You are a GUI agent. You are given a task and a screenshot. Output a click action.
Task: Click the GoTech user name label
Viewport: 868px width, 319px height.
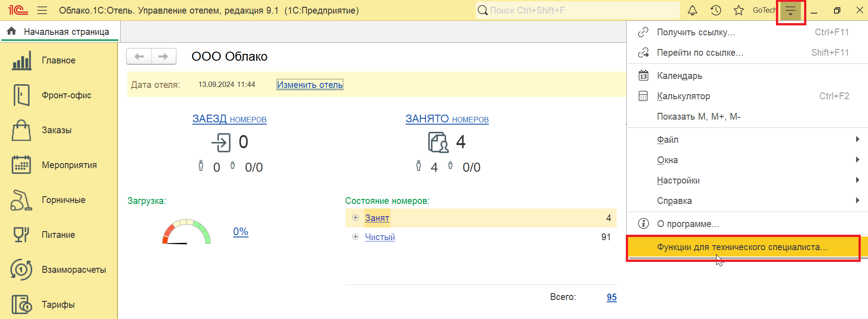(764, 10)
